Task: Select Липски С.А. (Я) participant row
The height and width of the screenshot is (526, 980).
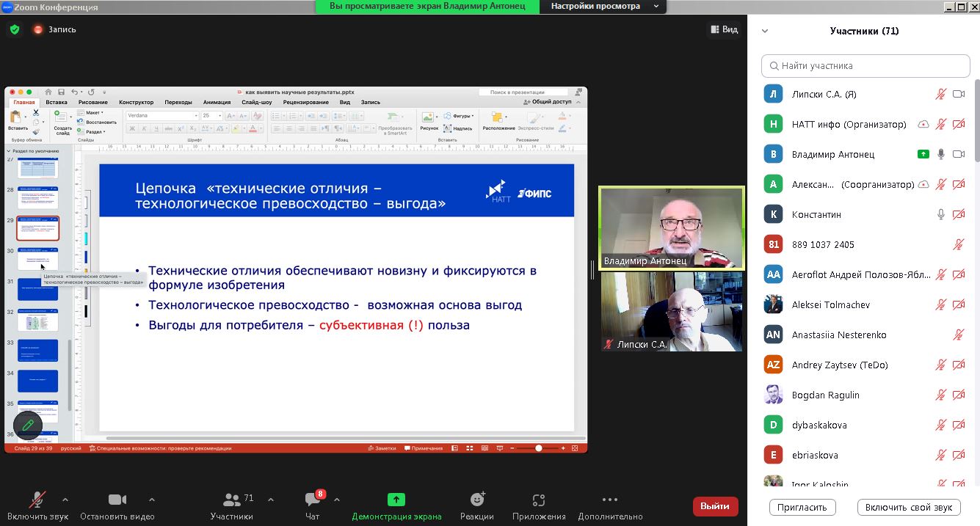Action: point(865,94)
